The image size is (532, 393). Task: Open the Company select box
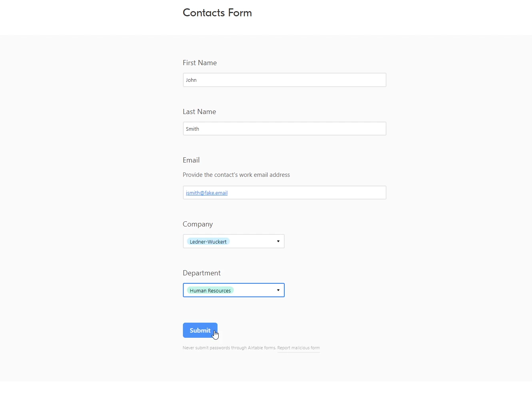coord(233,241)
